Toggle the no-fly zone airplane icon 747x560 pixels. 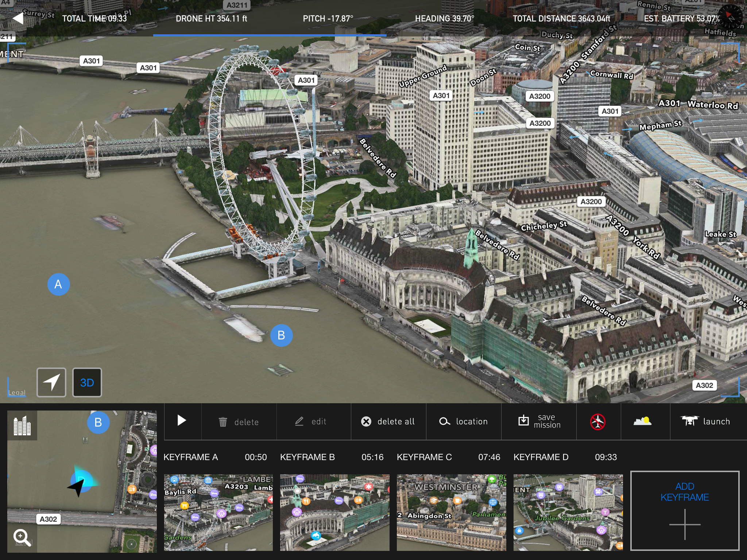point(598,422)
